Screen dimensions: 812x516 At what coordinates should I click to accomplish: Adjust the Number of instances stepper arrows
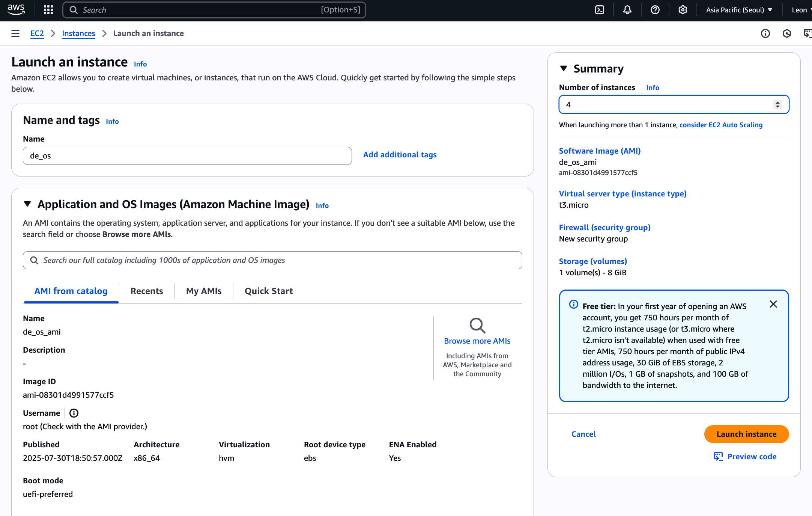(777, 104)
